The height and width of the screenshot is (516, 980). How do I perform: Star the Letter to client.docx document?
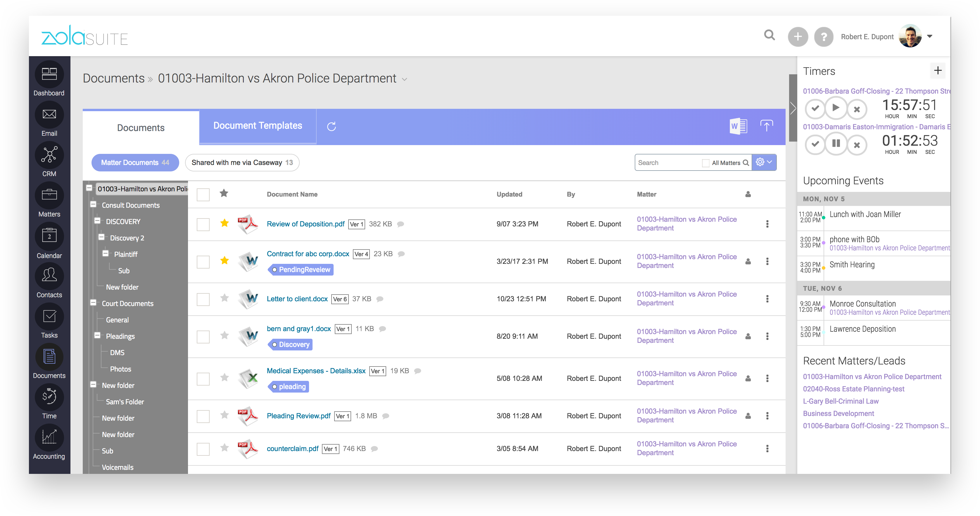coord(225,298)
